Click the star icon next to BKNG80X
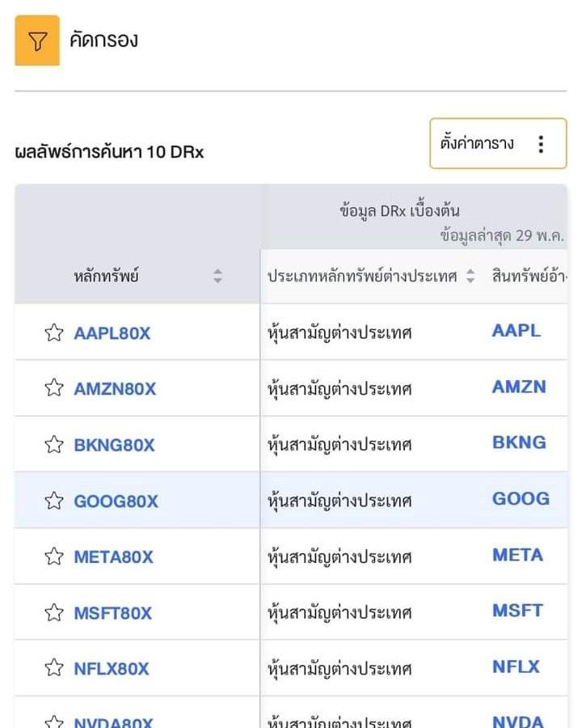Screen dimensions: 582x728 (x=54, y=444)
